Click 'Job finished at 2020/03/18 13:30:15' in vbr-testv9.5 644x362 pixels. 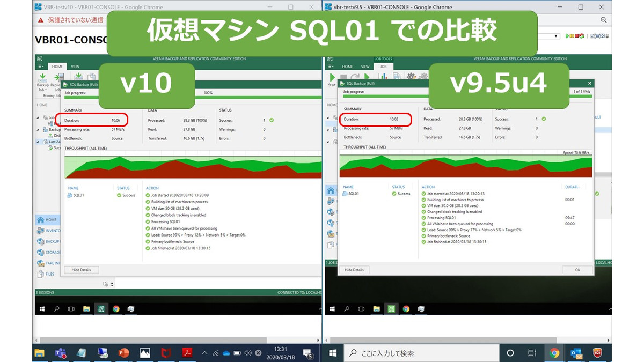(453, 242)
